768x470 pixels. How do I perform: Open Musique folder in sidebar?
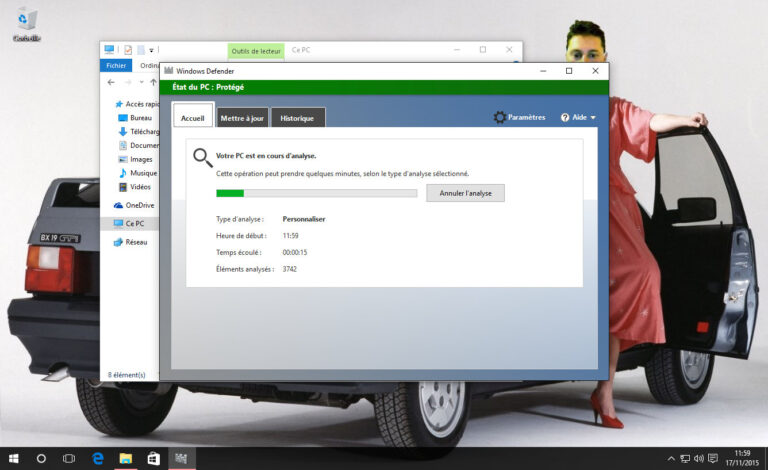[142, 173]
